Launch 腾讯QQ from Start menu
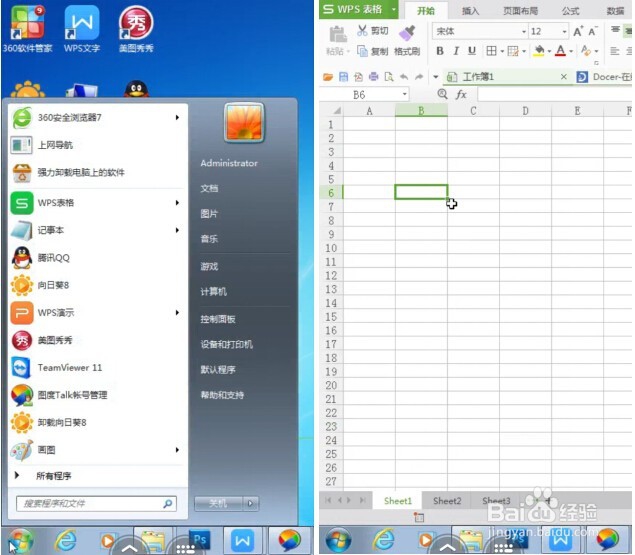Image resolution: width=635 pixels, height=555 pixels. pos(96,258)
